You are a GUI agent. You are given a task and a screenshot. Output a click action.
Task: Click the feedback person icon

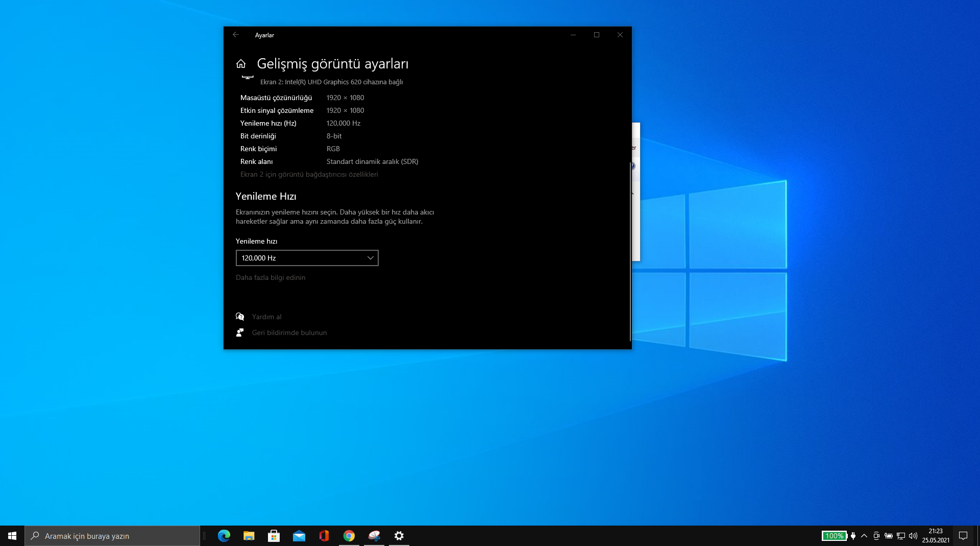(x=240, y=333)
